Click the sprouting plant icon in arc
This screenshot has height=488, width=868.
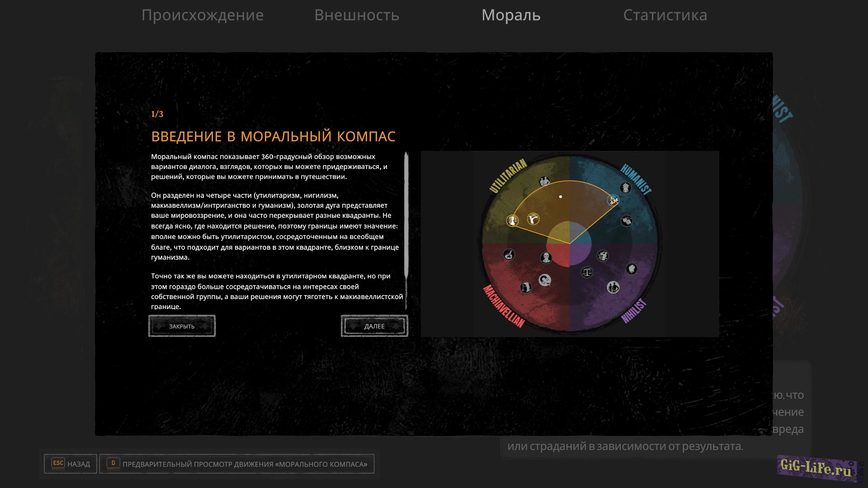point(533,220)
